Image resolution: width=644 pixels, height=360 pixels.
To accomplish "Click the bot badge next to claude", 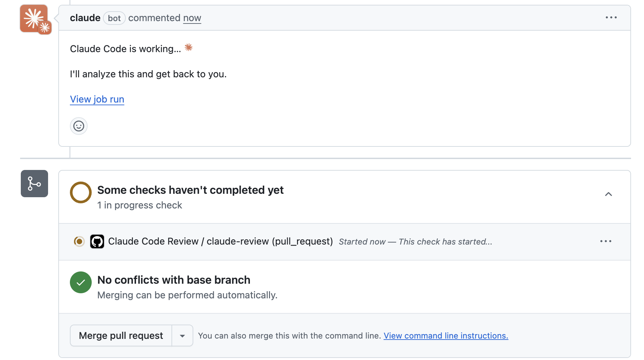I will click(x=114, y=18).
